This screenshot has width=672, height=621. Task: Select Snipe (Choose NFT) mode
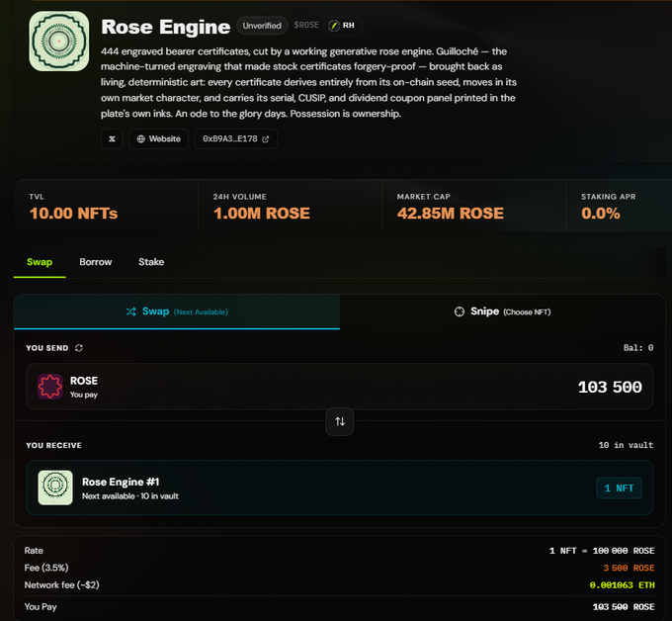502,311
